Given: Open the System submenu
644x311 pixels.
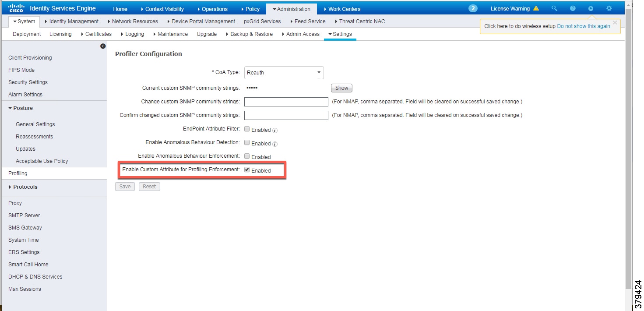Looking at the screenshot, I should tap(24, 21).
